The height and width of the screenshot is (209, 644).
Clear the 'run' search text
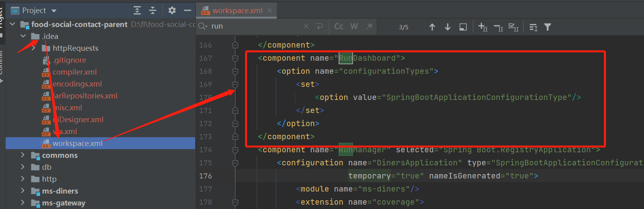click(306, 26)
